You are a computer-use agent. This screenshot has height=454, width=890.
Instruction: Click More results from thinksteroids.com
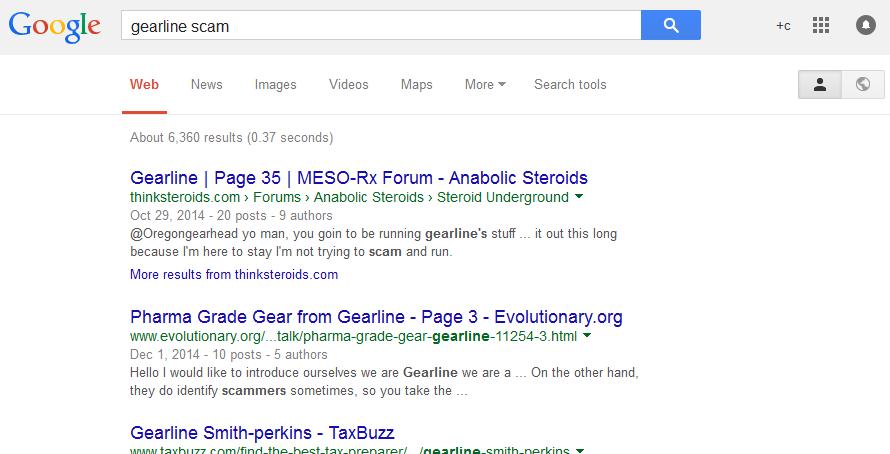coord(234,274)
